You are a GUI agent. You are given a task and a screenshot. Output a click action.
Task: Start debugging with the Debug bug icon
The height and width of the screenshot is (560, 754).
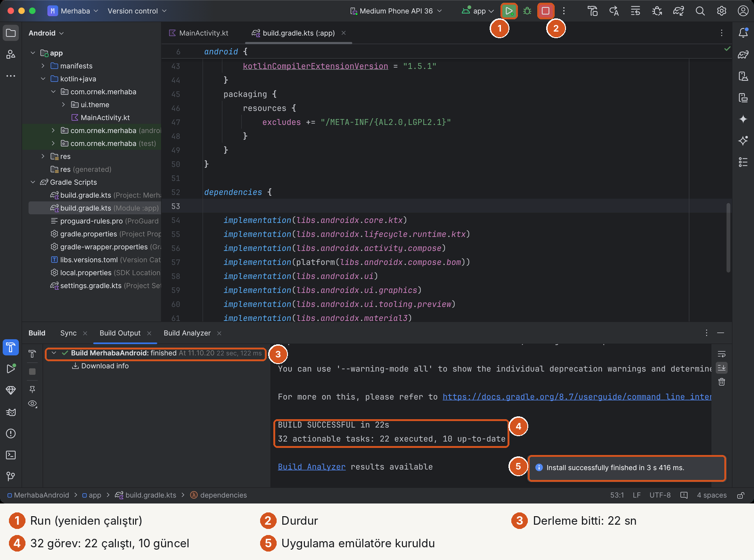(x=527, y=11)
